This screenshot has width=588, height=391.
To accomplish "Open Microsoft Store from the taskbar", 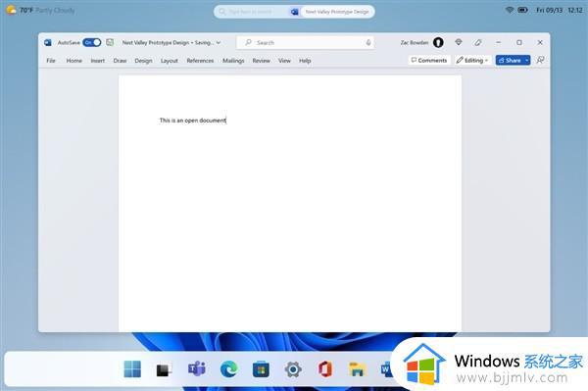I will pyautogui.click(x=261, y=369).
